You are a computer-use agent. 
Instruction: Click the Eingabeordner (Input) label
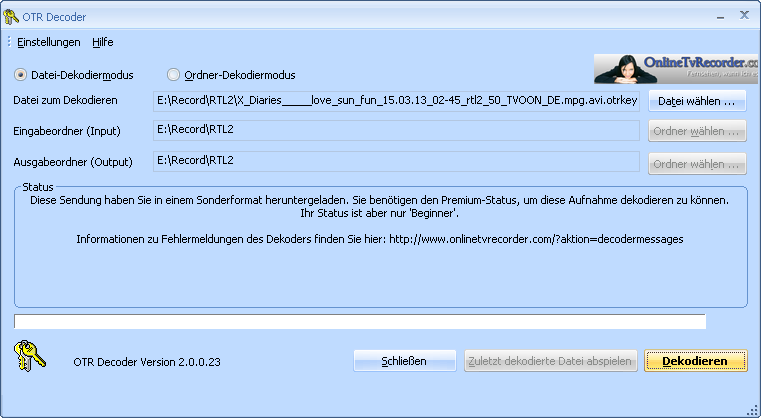(67, 131)
